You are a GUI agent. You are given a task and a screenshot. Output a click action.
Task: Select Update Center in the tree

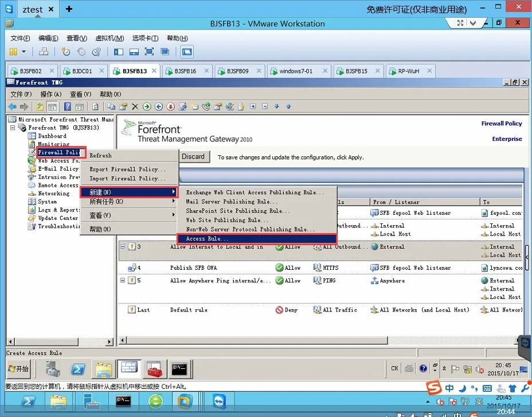point(58,218)
